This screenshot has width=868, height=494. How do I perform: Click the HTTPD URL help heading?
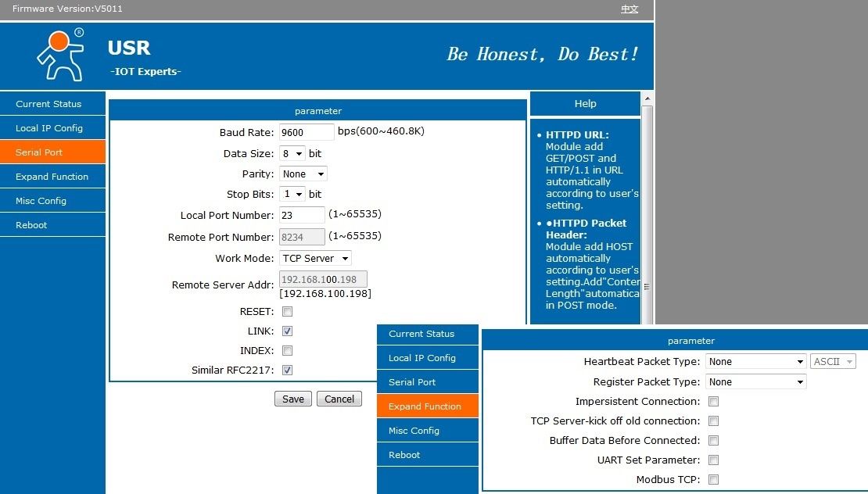pyautogui.click(x=577, y=134)
